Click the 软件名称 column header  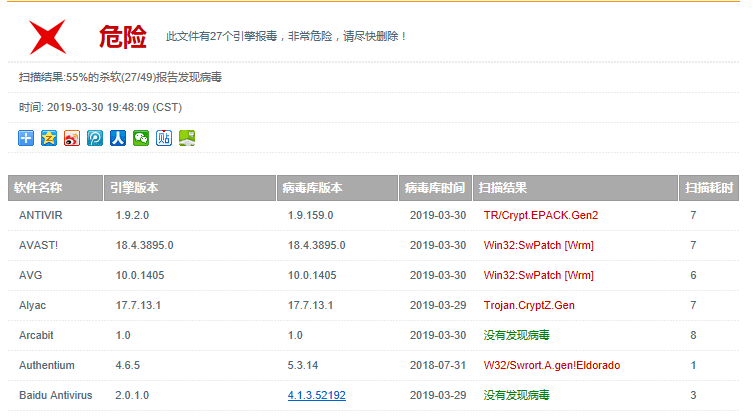pos(55,188)
